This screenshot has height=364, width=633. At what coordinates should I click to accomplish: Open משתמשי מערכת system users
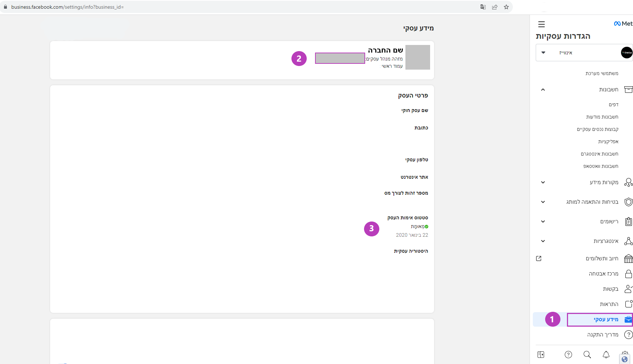601,73
